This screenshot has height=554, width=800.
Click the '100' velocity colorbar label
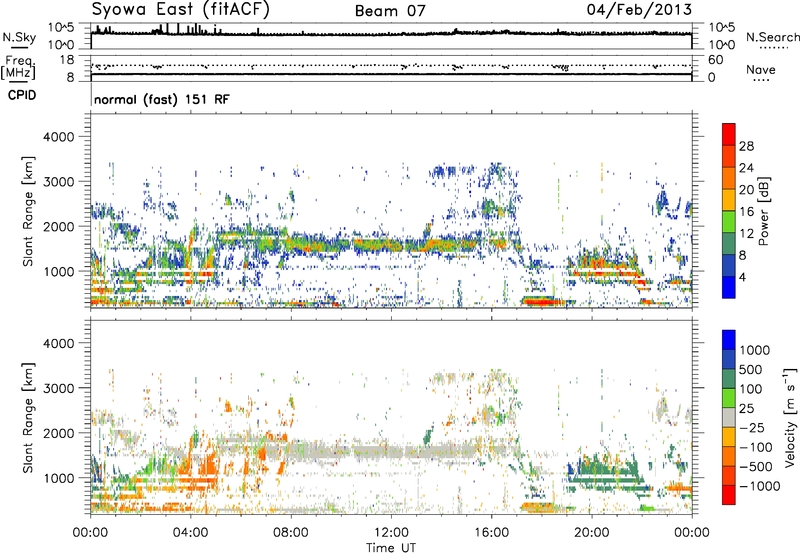[751, 389]
